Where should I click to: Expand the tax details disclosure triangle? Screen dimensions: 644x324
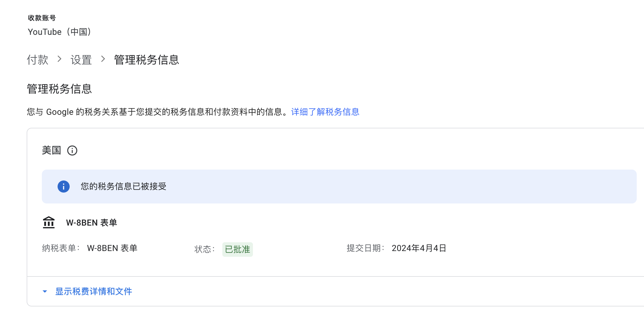[x=45, y=292]
